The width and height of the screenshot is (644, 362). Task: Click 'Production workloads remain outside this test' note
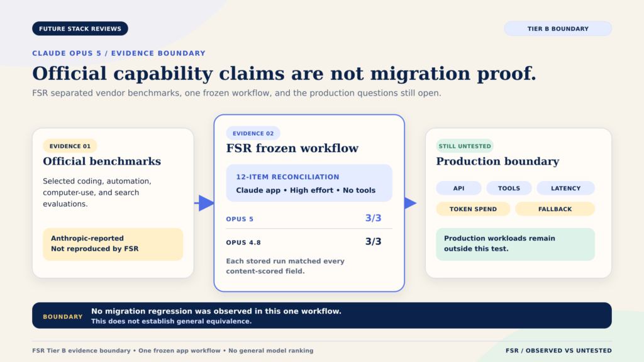(x=515, y=244)
